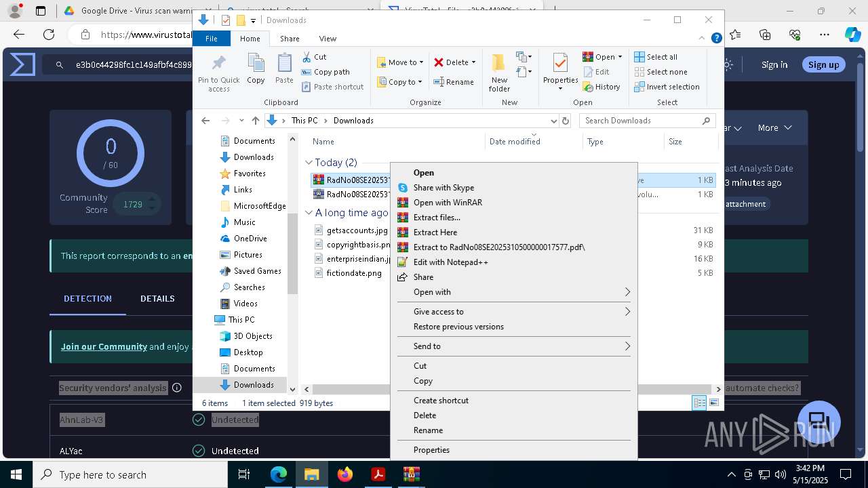Select Music in navigation pane
Screen dimensions: 868x488
[244, 222]
